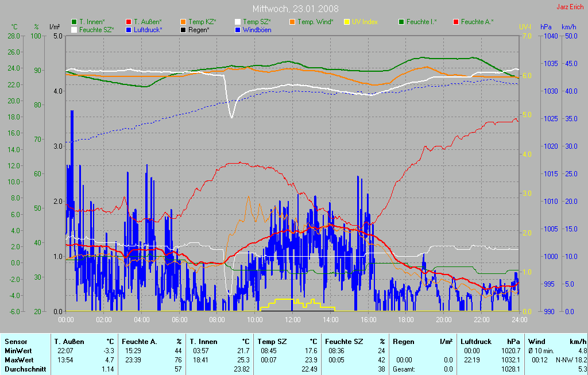The height and width of the screenshot is (375, 588).
Task: Select the 'UV Index' legend label
Action: tap(365, 22)
